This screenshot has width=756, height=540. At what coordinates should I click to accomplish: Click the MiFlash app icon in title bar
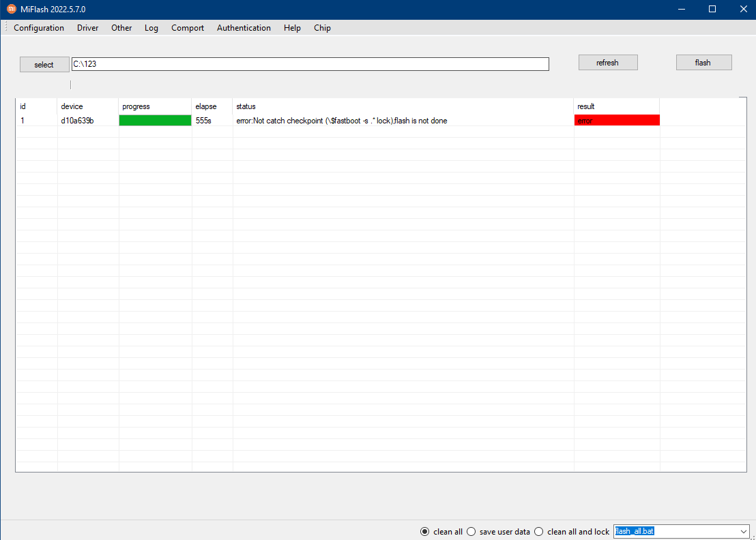pos(12,9)
